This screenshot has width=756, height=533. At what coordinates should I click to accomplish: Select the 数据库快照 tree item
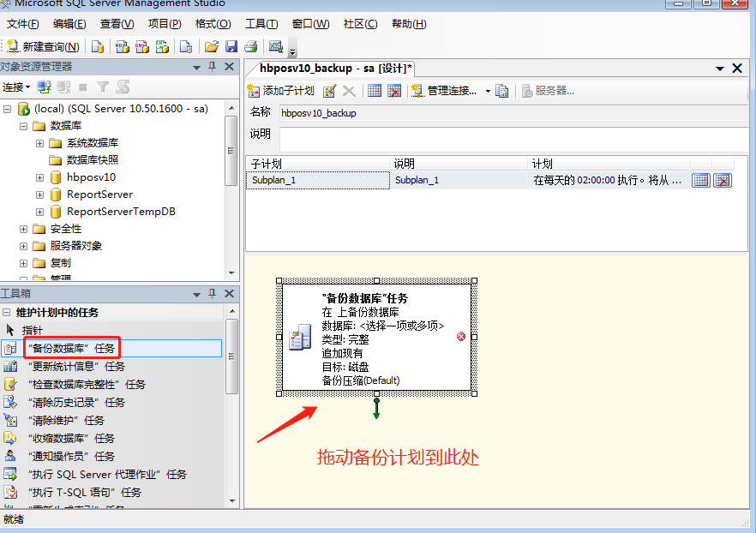click(92, 160)
